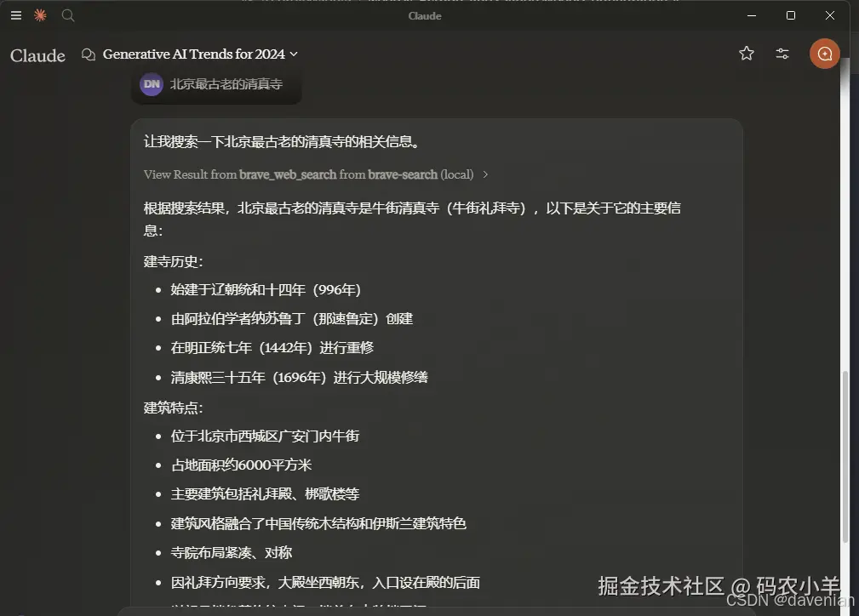Start new chat with orange button

(x=824, y=54)
